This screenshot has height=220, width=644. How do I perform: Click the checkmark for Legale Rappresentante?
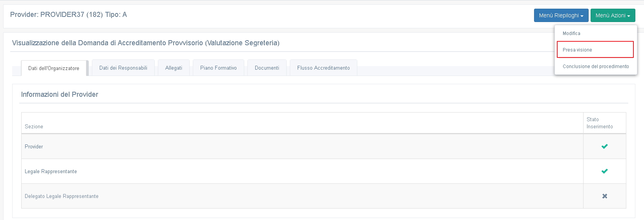point(604,171)
